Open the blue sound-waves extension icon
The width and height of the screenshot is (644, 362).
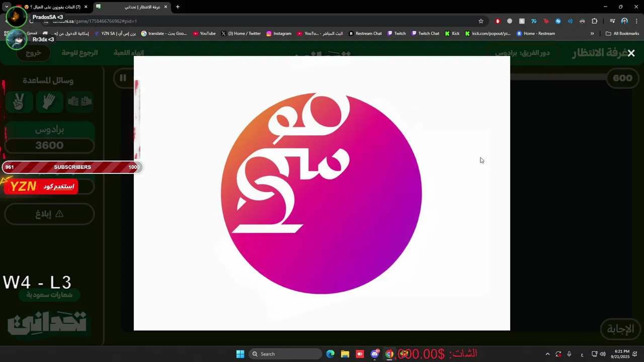570,21
